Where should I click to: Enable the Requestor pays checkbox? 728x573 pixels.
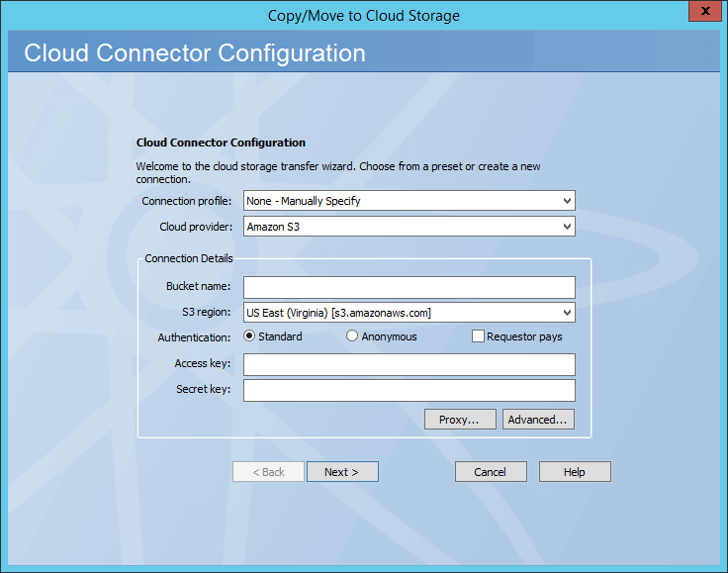(478, 336)
